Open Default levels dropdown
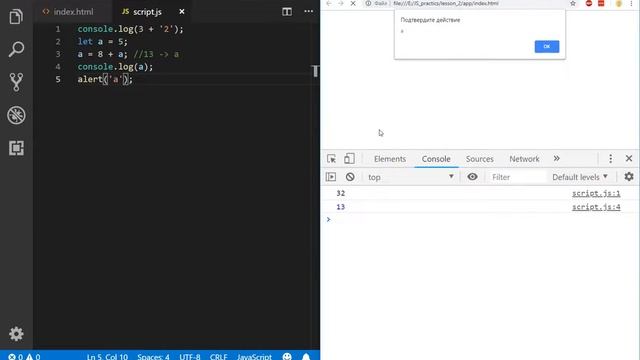This screenshot has width=640, height=360. pyautogui.click(x=580, y=177)
